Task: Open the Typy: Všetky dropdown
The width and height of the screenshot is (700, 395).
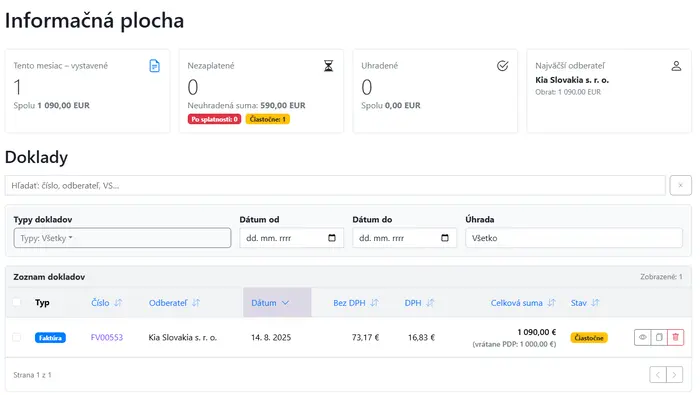Action: pyautogui.click(x=122, y=238)
